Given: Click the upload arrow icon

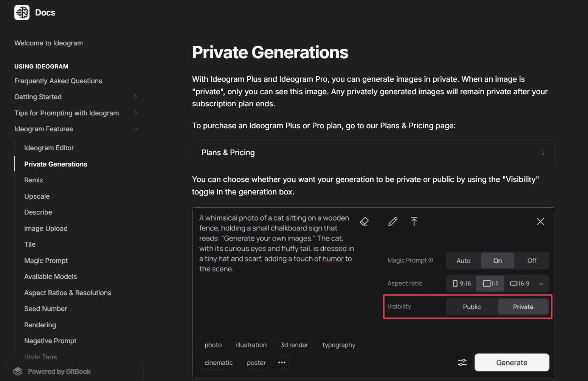Looking at the screenshot, I should 414,221.
